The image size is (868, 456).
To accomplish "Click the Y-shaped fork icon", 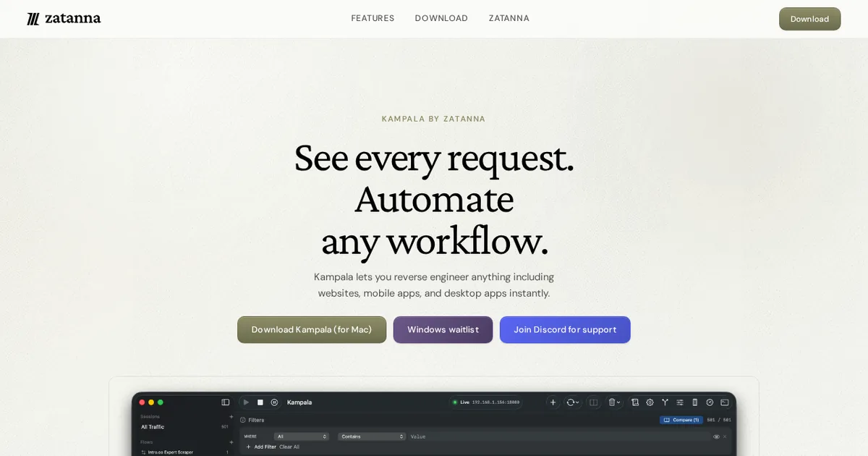I will [x=665, y=402].
